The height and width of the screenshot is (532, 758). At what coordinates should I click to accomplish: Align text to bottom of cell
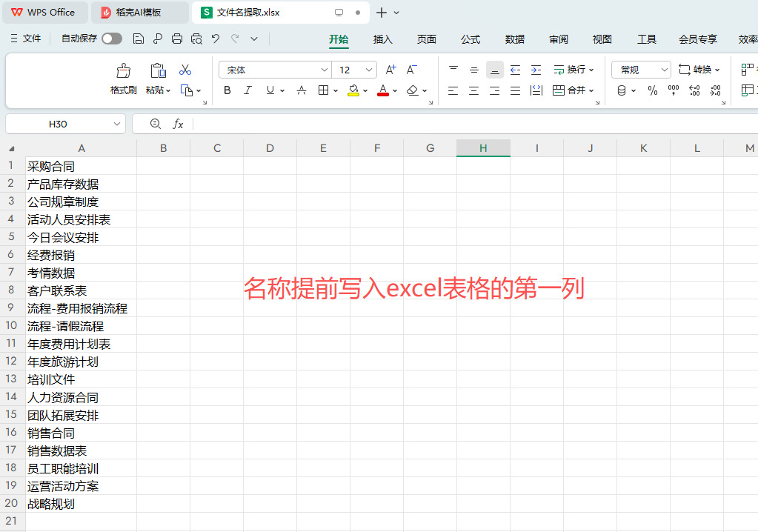494,70
